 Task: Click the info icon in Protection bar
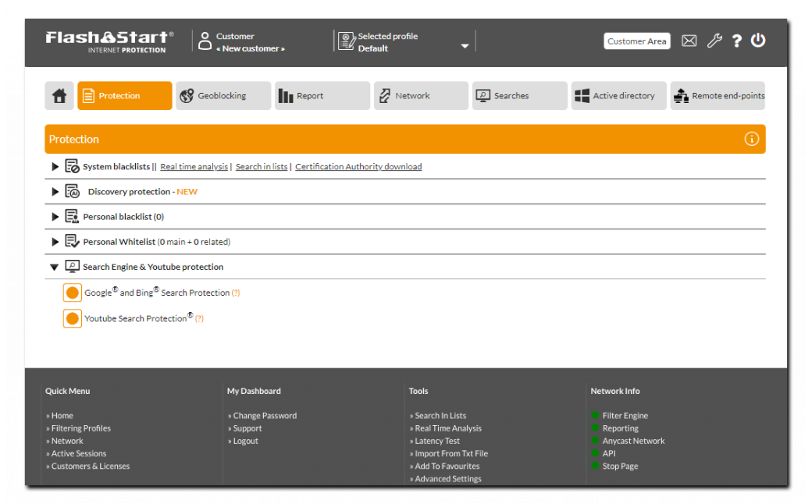coord(751,139)
